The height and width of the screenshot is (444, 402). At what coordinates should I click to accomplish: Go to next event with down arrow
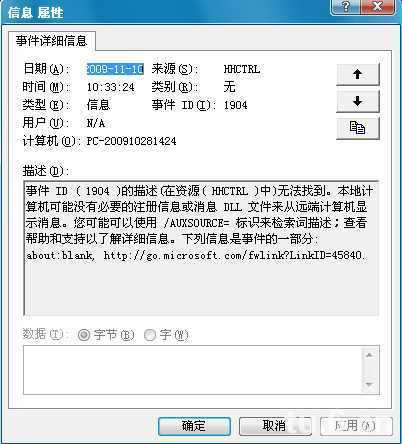(x=358, y=101)
